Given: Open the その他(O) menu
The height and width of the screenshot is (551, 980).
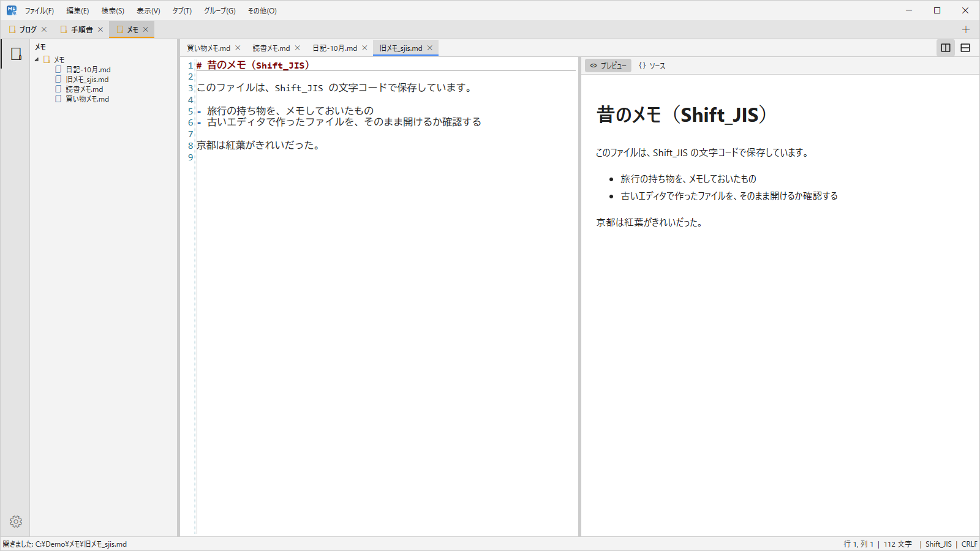Looking at the screenshot, I should [x=262, y=11].
